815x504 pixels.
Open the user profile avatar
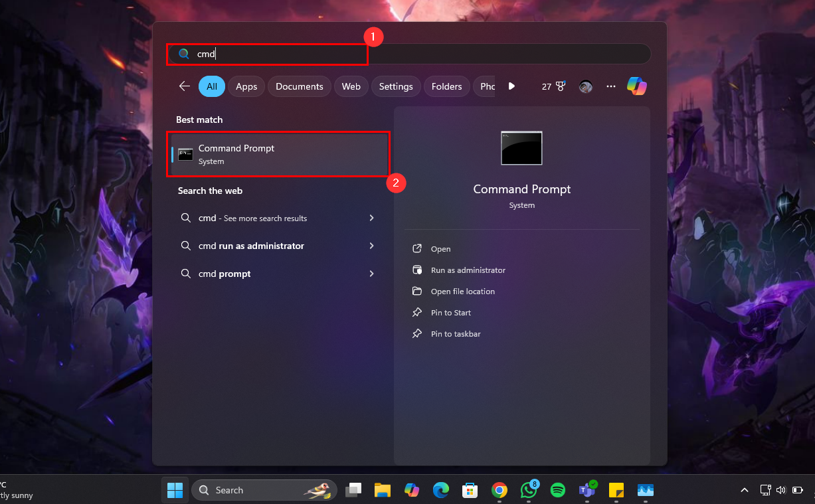pos(586,86)
